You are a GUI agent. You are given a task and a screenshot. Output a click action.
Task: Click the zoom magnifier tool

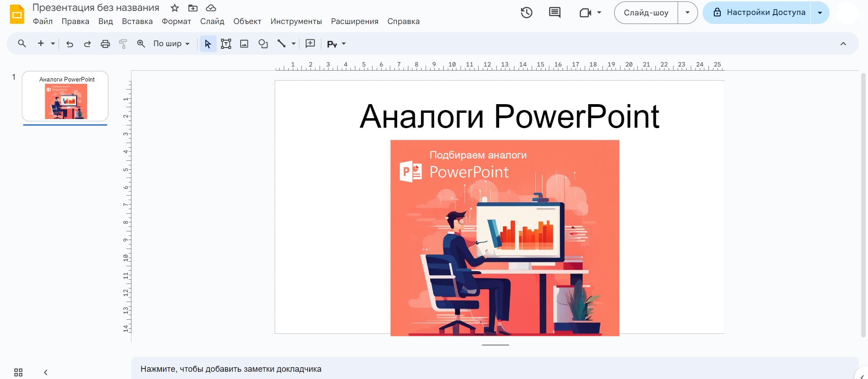(x=141, y=43)
